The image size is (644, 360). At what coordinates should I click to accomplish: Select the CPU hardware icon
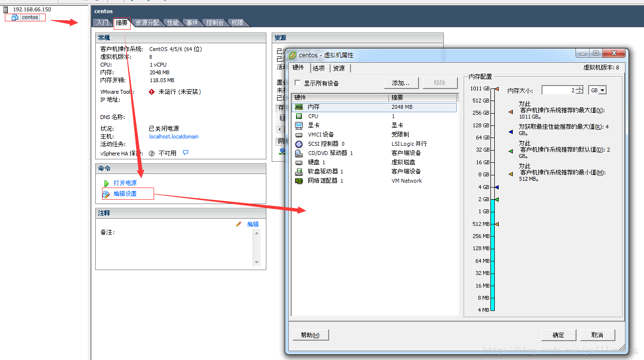(299, 116)
